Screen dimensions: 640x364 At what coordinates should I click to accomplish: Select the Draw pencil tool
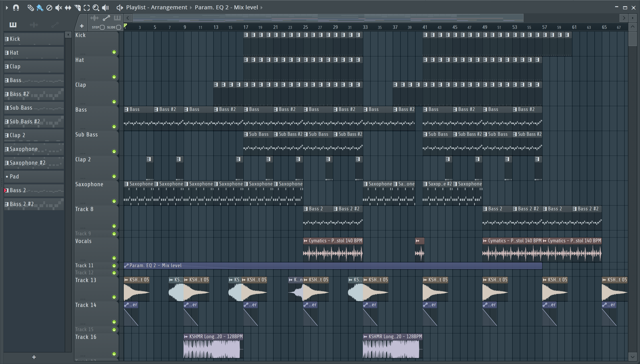click(30, 8)
